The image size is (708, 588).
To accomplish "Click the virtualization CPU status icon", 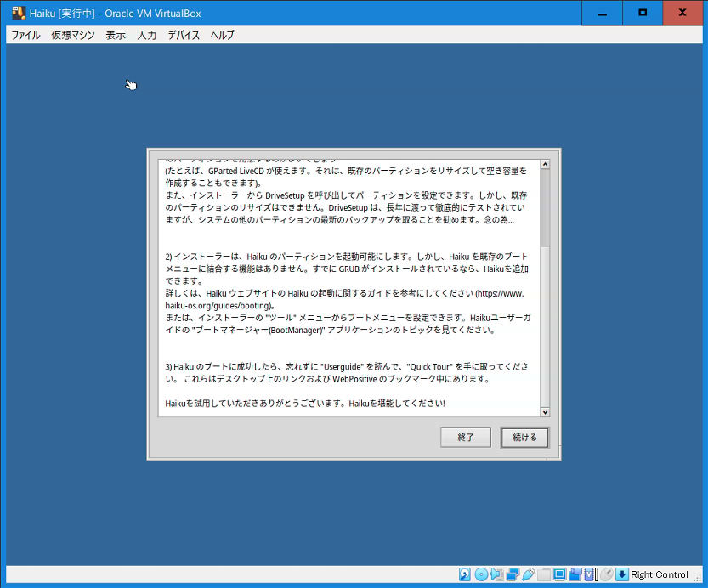I will (591, 574).
